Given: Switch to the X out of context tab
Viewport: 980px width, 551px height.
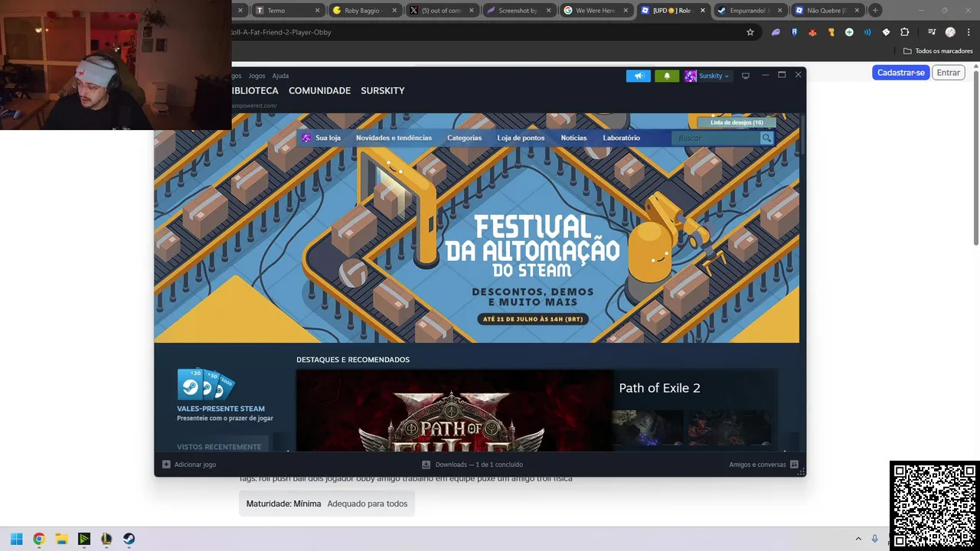Looking at the screenshot, I should [440, 10].
